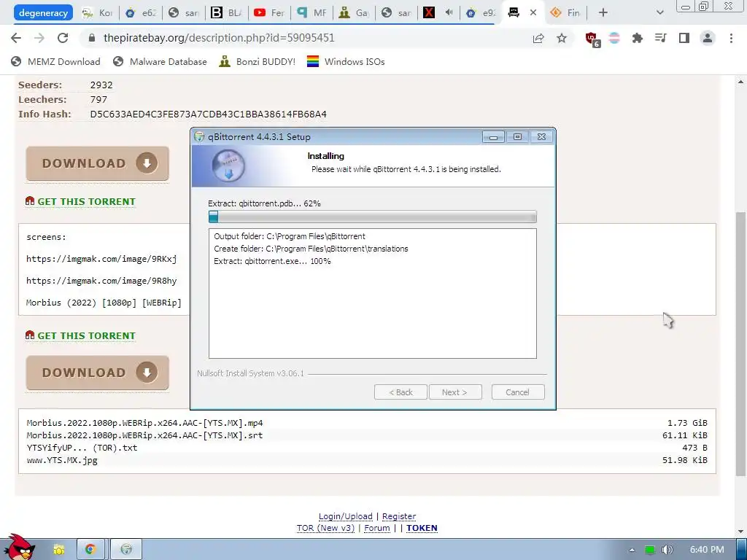Screen dimensions: 747x560
Task: Toggle Chrome side panel icon
Action: [x=684, y=38]
